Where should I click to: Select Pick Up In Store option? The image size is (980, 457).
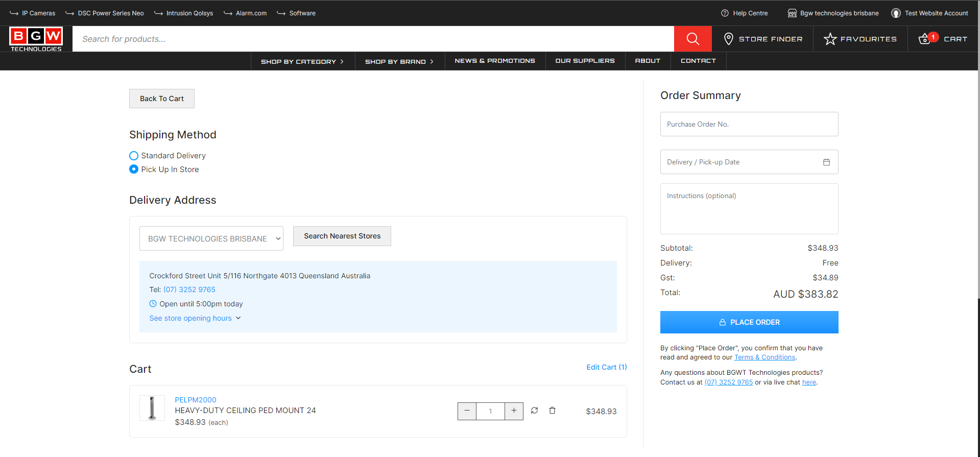tap(134, 170)
